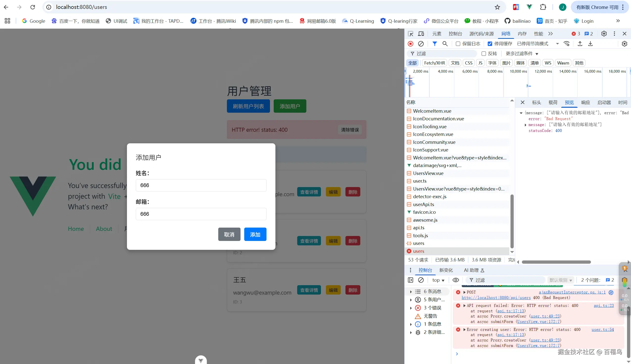Click the 邮箱 input field
This screenshot has width=631, height=364.
[201, 214]
